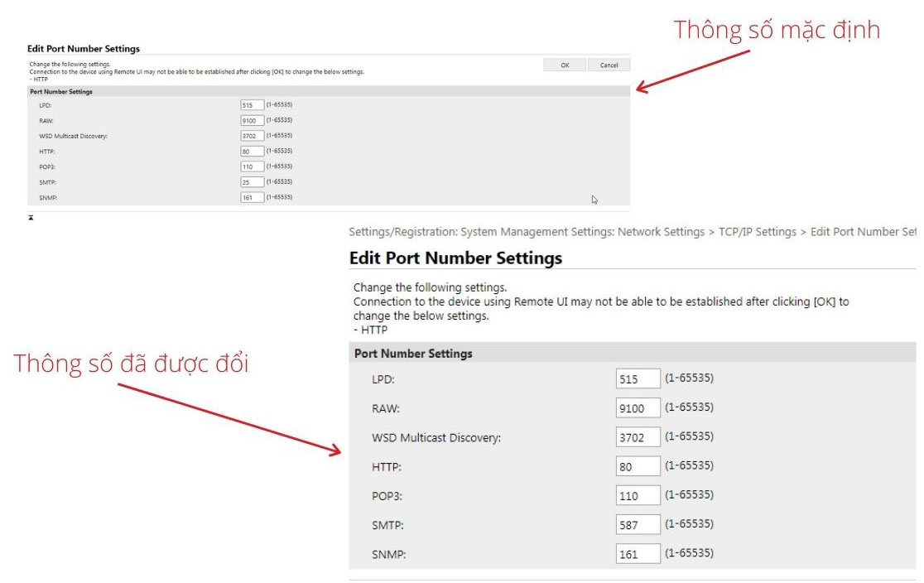The height and width of the screenshot is (583, 924).
Task: Click the WSD Multicast Discovery field in the lower panel
Action: (638, 437)
